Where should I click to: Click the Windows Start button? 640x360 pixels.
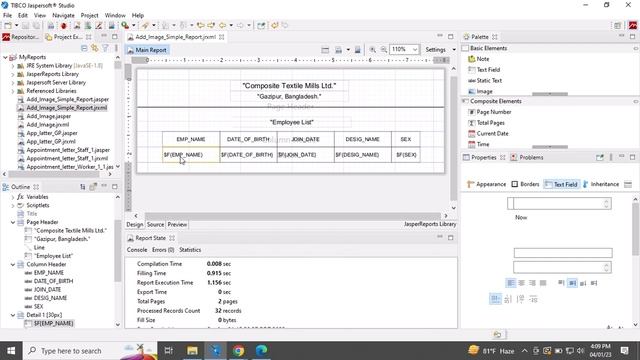[11, 351]
